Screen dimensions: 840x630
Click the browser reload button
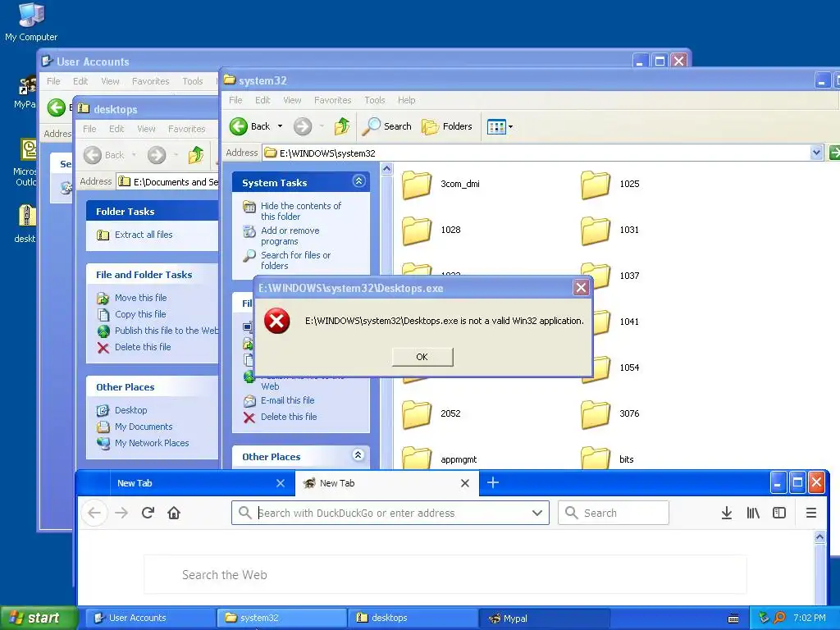coord(148,514)
